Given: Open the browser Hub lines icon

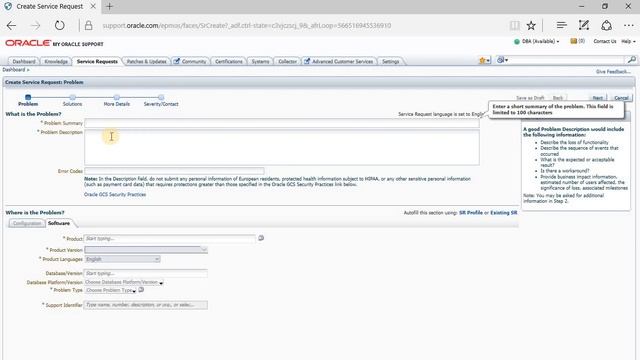Looking at the screenshot, I should [562, 25].
